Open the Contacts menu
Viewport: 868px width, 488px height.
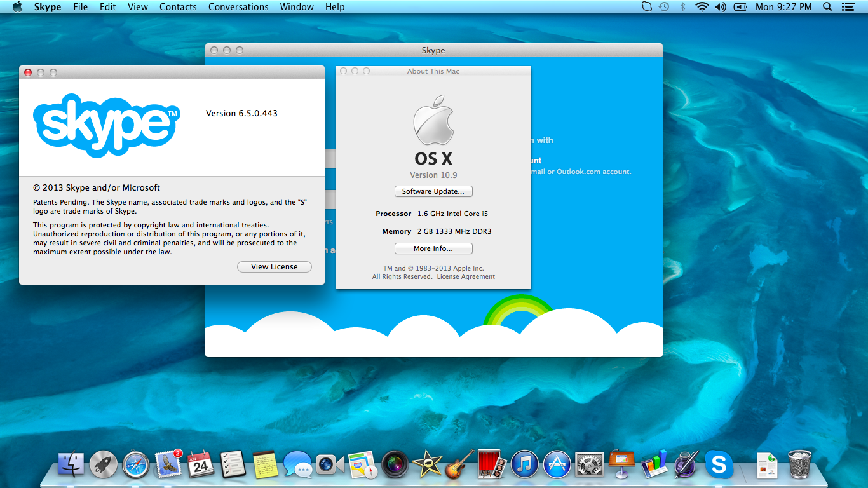pyautogui.click(x=178, y=7)
